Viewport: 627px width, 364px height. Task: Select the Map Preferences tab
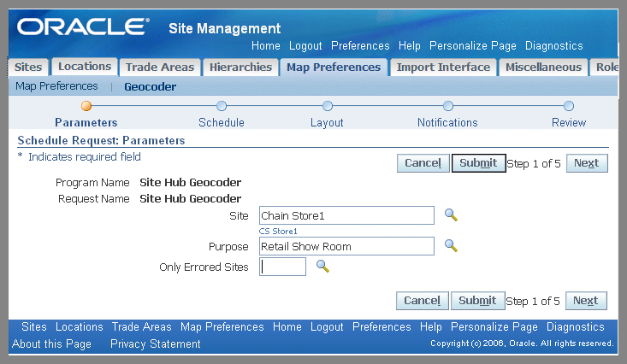pyautogui.click(x=334, y=67)
